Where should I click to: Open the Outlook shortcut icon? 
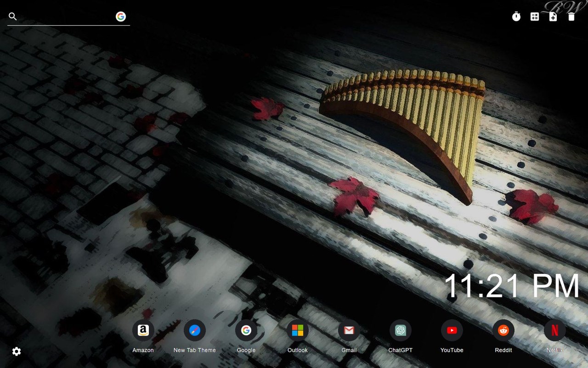click(x=297, y=330)
